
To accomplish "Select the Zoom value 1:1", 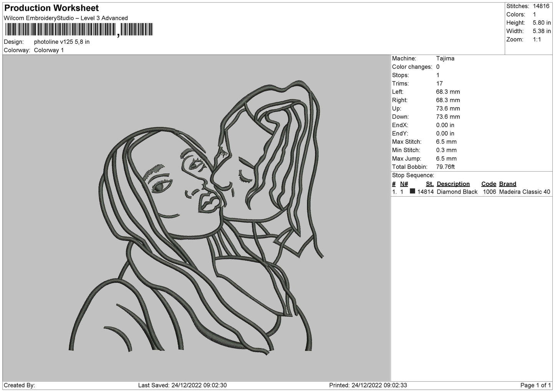I will tap(537, 40).
